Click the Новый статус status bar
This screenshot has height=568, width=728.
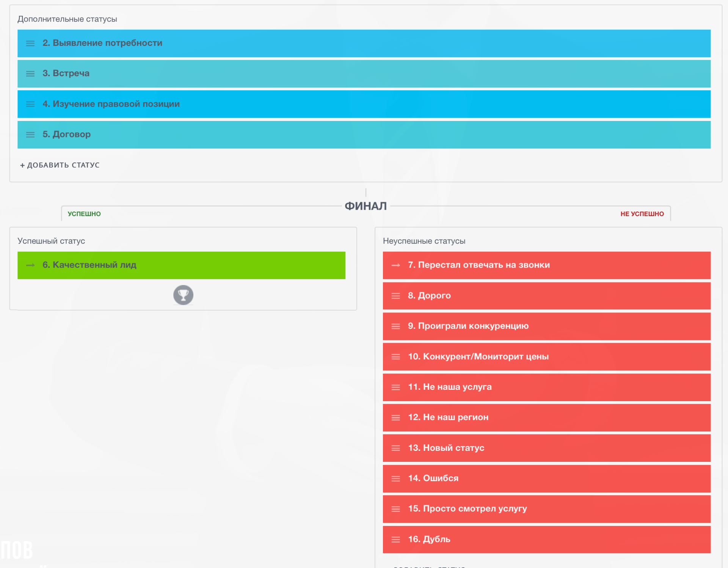point(546,448)
